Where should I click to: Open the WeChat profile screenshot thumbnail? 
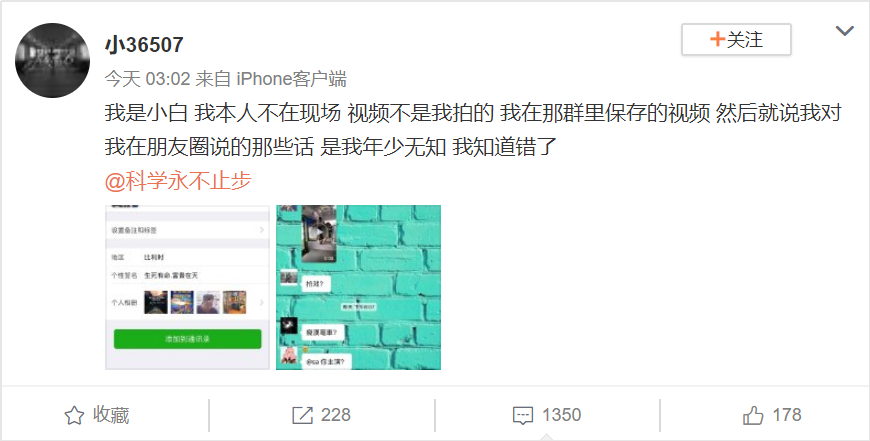[188, 287]
